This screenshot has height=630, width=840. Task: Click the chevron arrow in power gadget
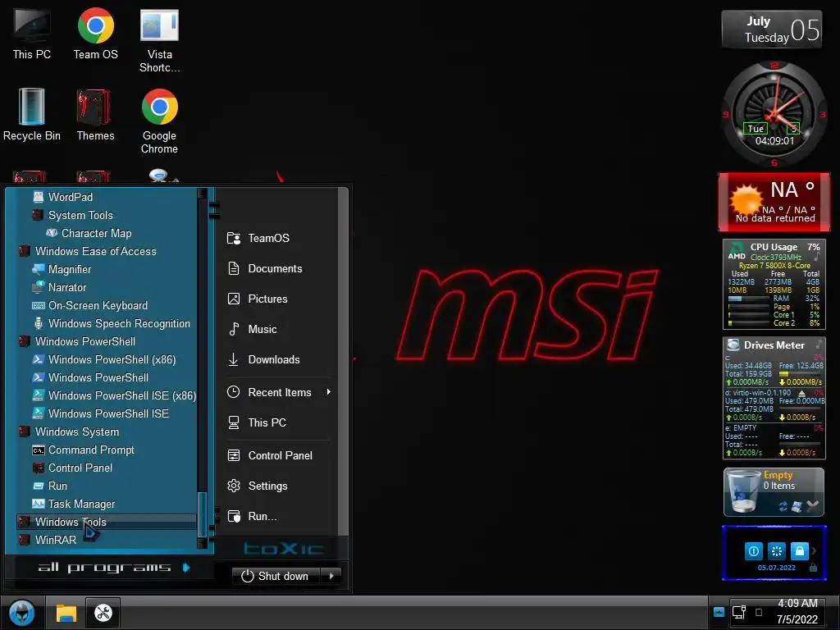(x=815, y=550)
